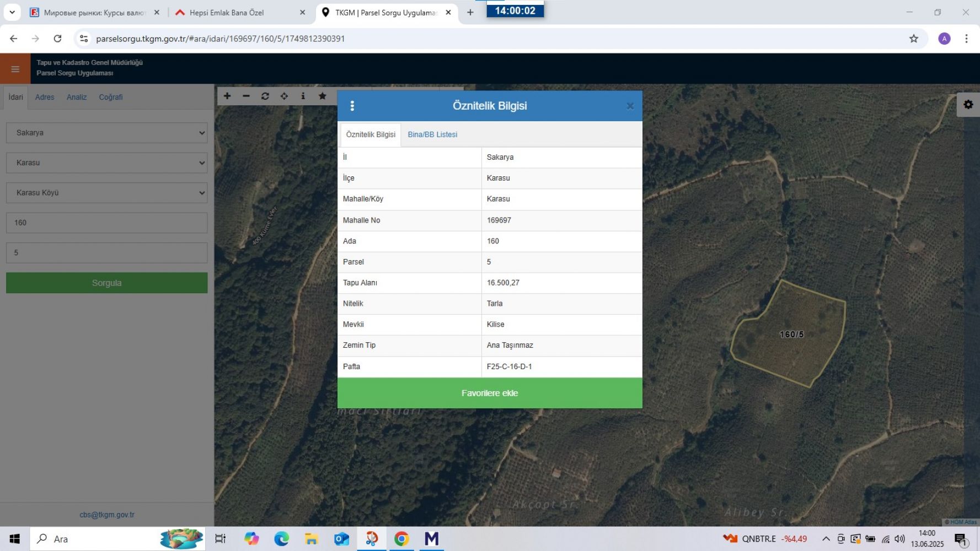Close the Öznitelik Bilgisi dialog

click(x=630, y=106)
